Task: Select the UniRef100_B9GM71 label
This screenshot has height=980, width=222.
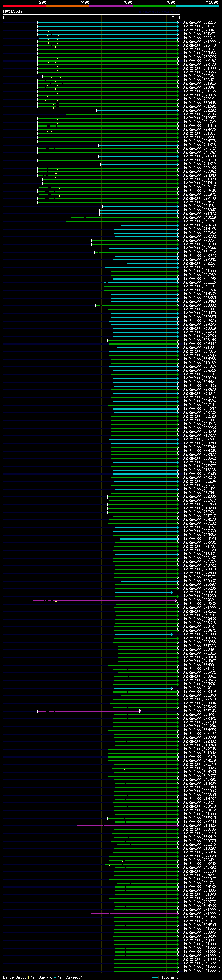Action: [x=199, y=80]
